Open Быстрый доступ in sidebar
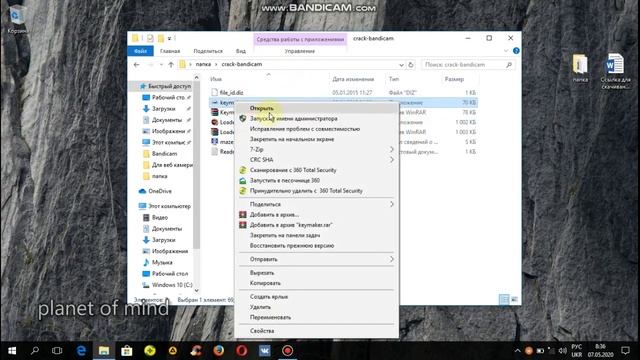 [x=169, y=86]
